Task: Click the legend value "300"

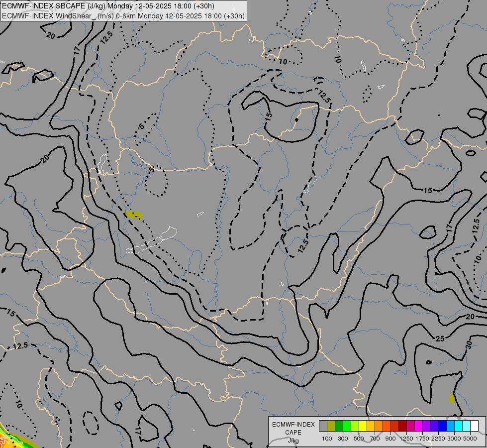Action: click(343, 439)
